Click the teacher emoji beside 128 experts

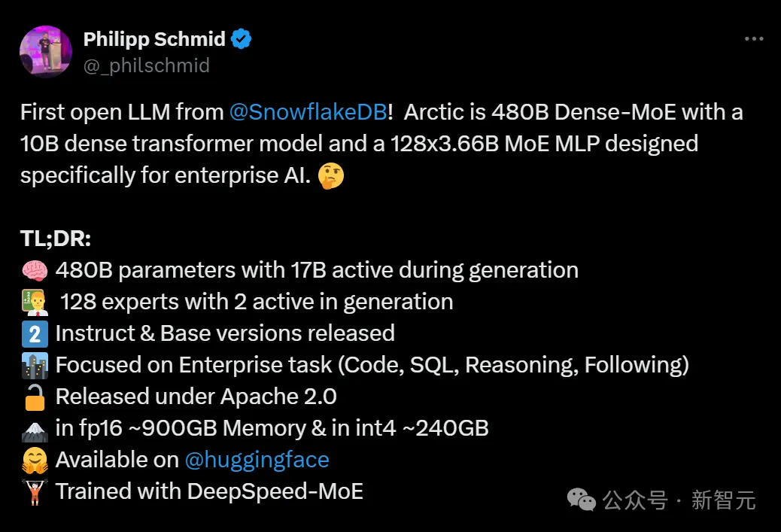[x=35, y=302]
